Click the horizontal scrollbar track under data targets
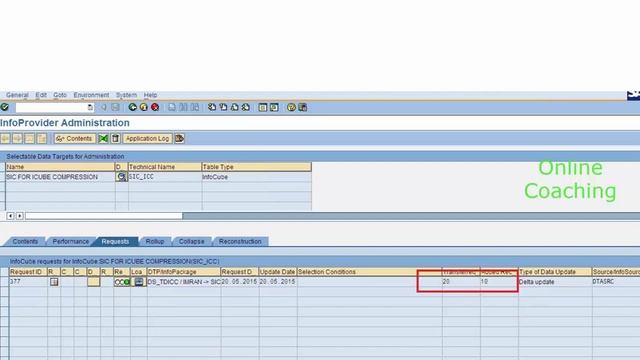Viewport: 640px width, 360px height. click(x=410, y=216)
